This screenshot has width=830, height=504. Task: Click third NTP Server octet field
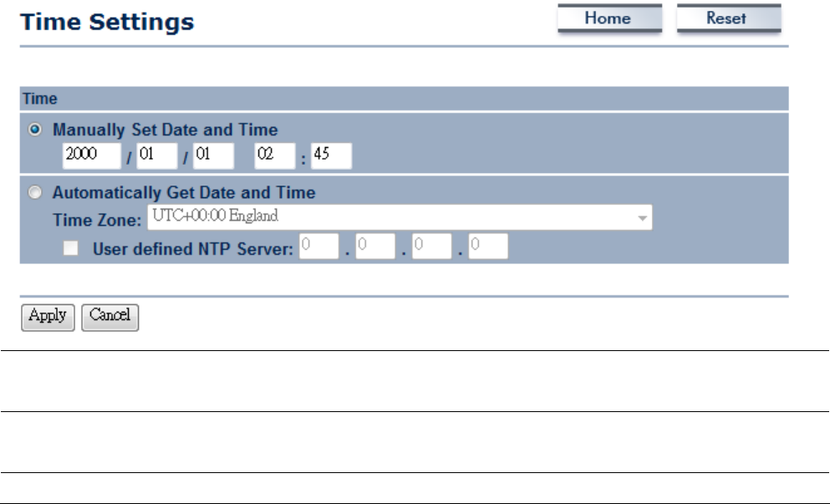(x=432, y=247)
